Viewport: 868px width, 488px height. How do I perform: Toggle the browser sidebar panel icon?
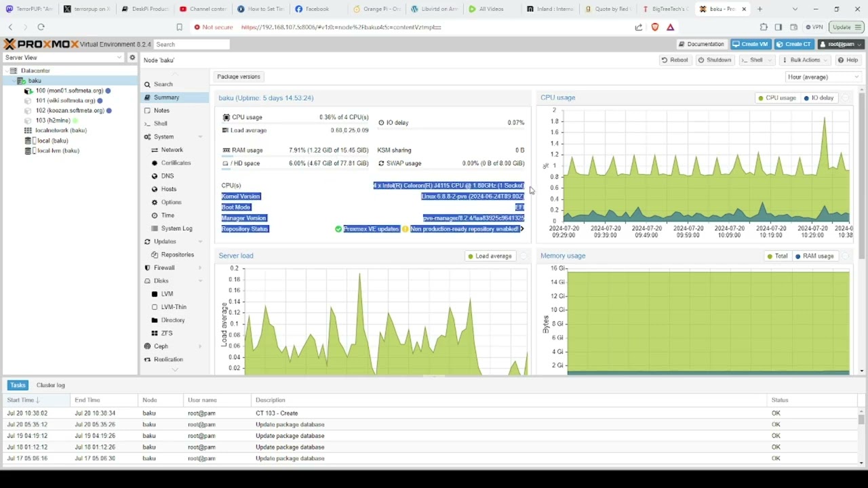pyautogui.click(x=778, y=27)
